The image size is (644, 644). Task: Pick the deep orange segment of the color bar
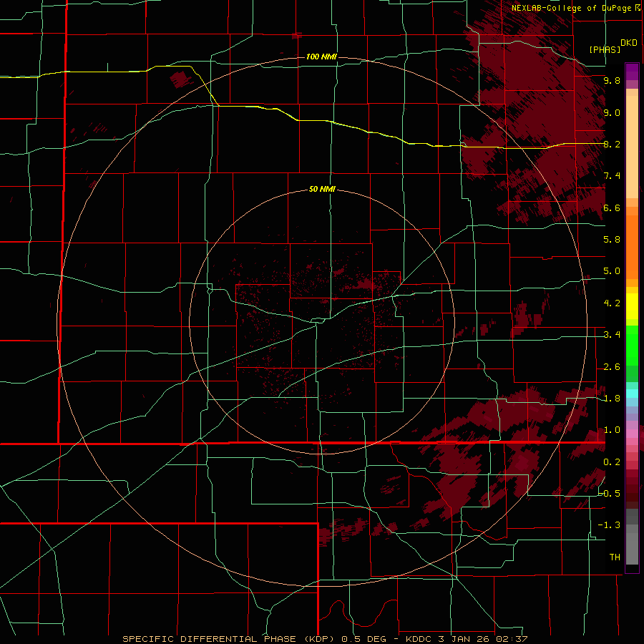point(632,246)
